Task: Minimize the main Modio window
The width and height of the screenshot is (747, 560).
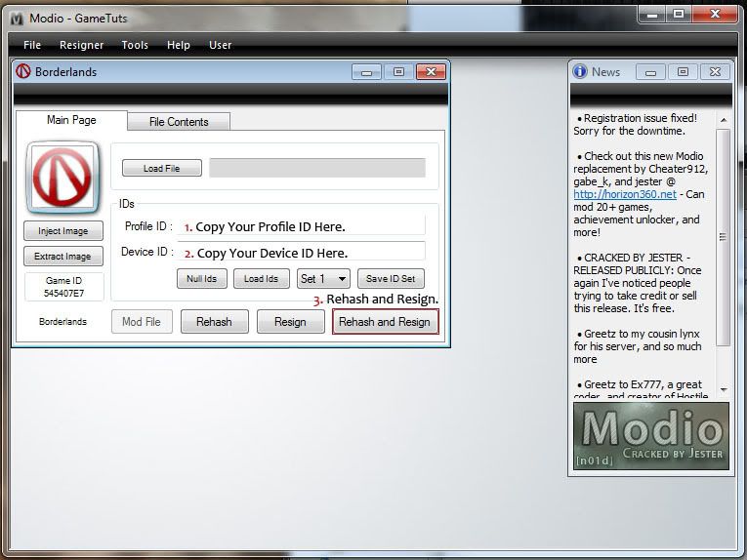Action: [652, 15]
